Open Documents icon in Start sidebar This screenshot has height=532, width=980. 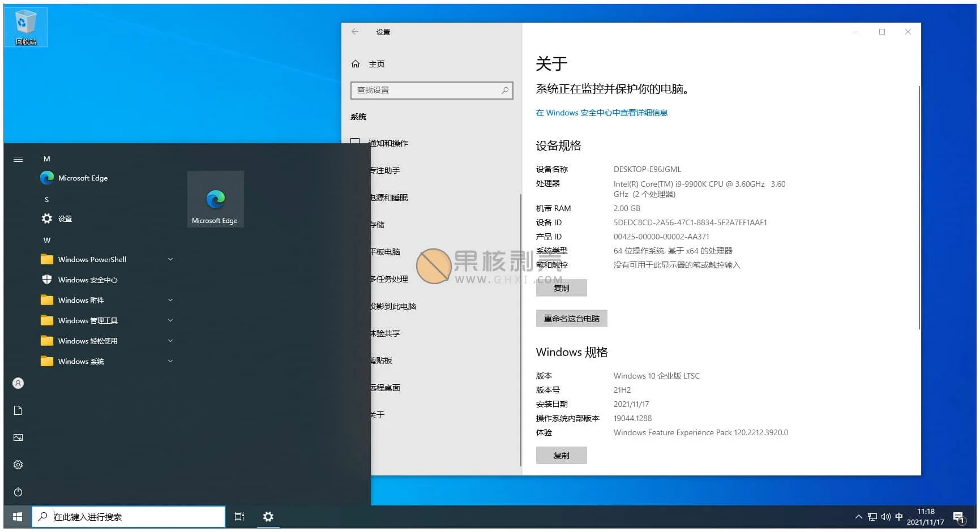click(18, 410)
